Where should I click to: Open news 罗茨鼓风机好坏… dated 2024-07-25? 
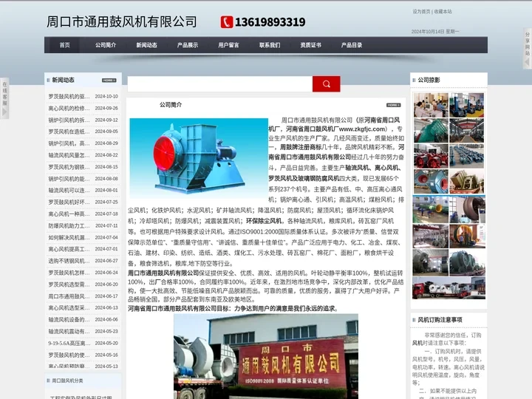point(69,202)
